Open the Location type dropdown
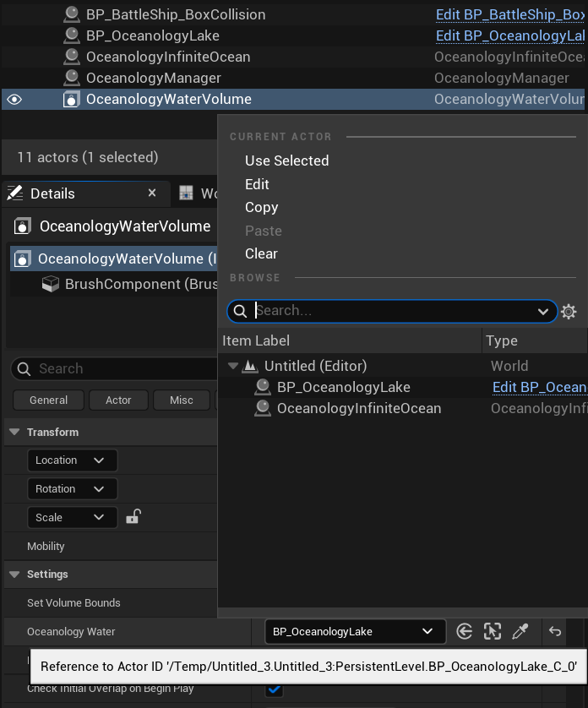 tap(72, 460)
